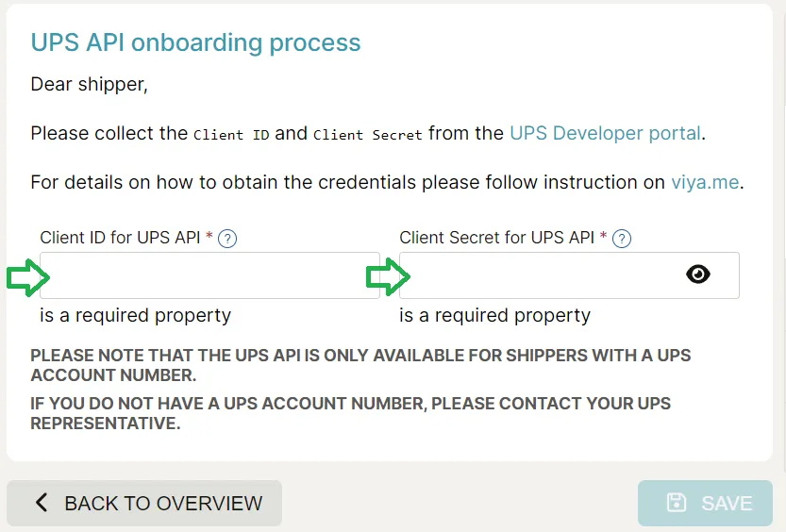Click the help icon beside Client Secret label
786x532 pixels.
pos(621,239)
